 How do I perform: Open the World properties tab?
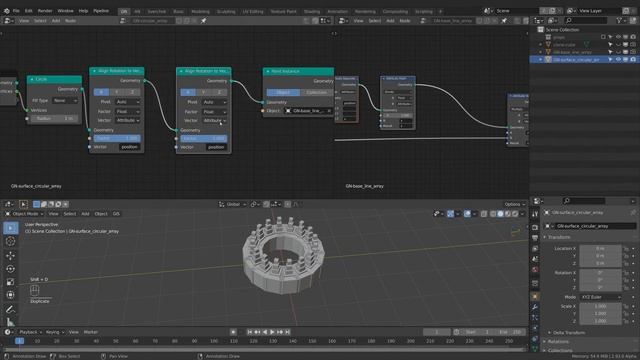click(535, 270)
